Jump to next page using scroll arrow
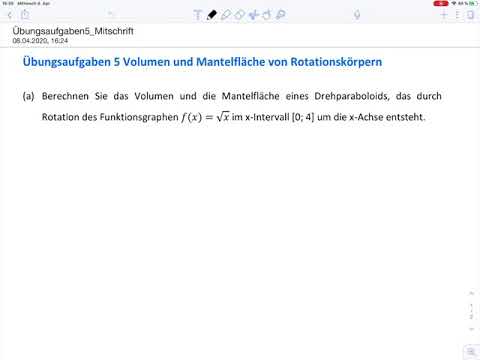 click(471, 329)
